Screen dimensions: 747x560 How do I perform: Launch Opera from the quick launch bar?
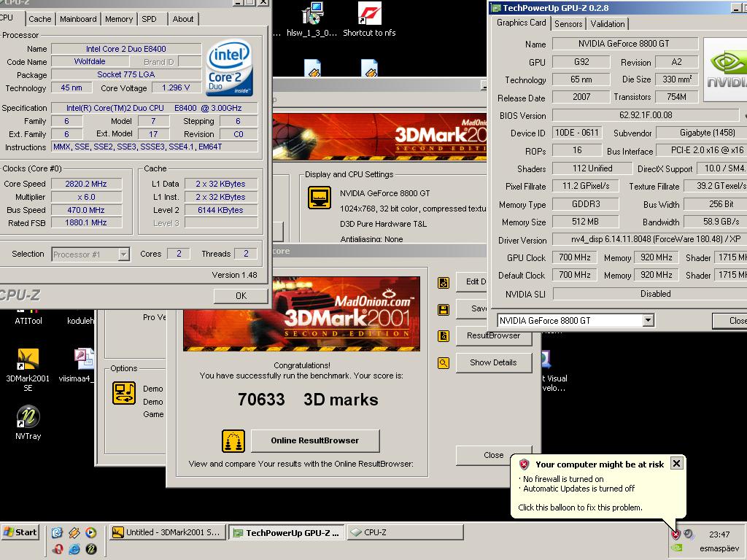point(58,549)
